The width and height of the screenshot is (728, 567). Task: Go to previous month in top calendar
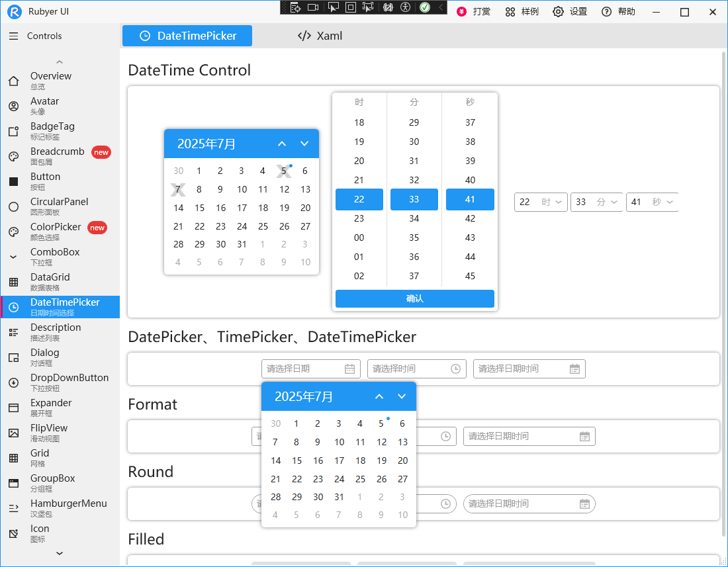click(282, 144)
